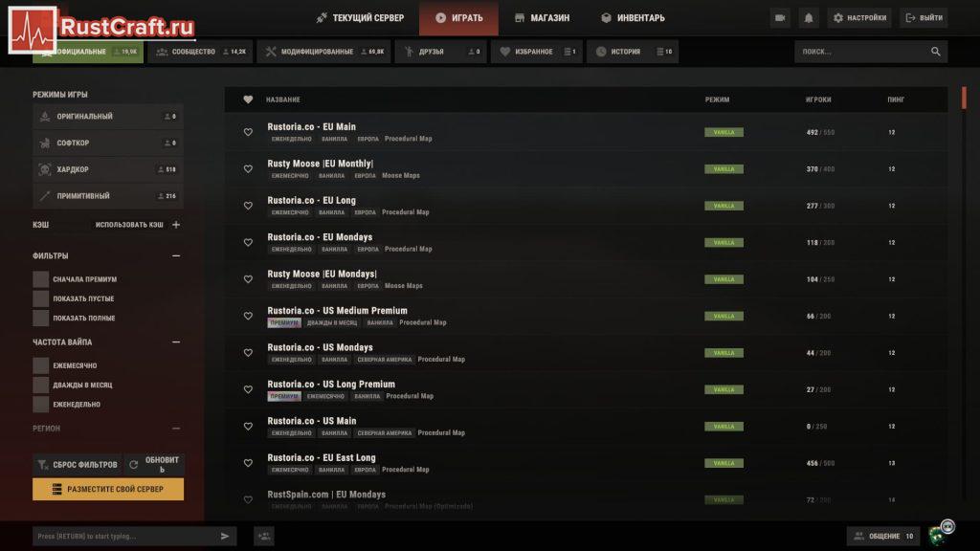Show the Модифицированные server list
980x551 pixels.
click(x=323, y=52)
